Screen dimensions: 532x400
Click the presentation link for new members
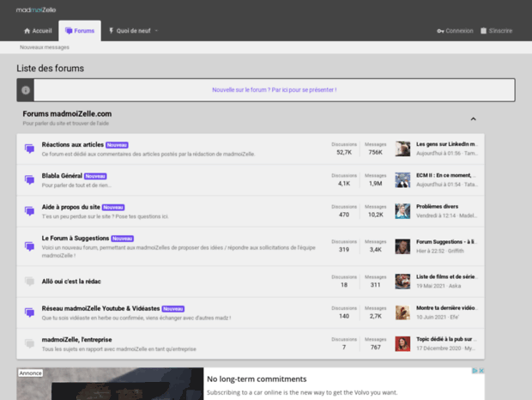[x=274, y=89]
